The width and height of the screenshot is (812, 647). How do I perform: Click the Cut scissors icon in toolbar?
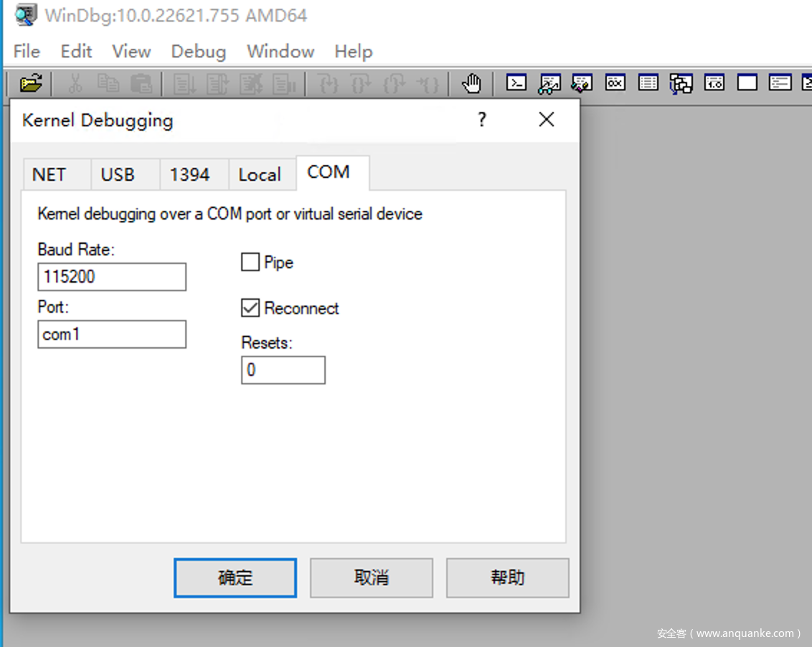(75, 83)
